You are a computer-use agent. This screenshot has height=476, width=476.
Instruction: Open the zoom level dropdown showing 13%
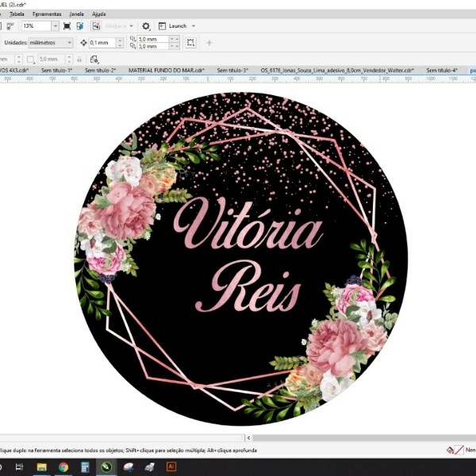click(x=55, y=26)
